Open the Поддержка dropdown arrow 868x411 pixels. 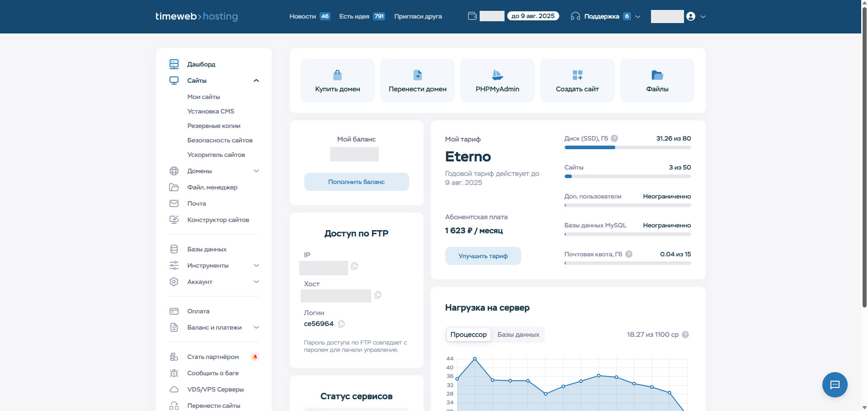pos(638,16)
